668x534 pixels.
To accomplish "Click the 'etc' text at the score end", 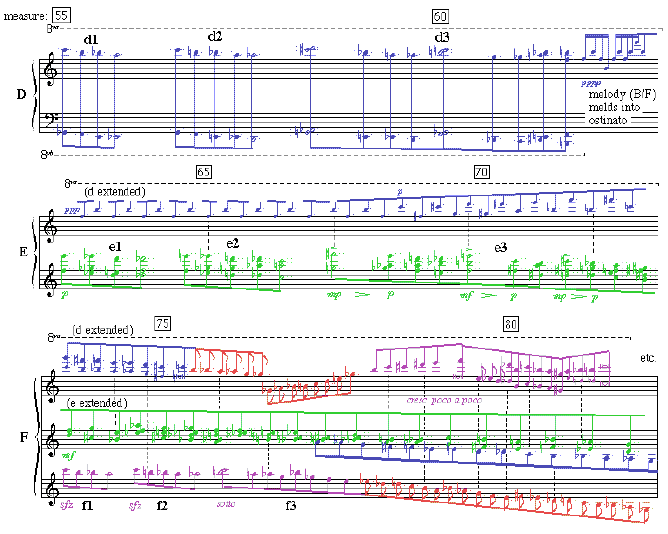I will pos(646,357).
